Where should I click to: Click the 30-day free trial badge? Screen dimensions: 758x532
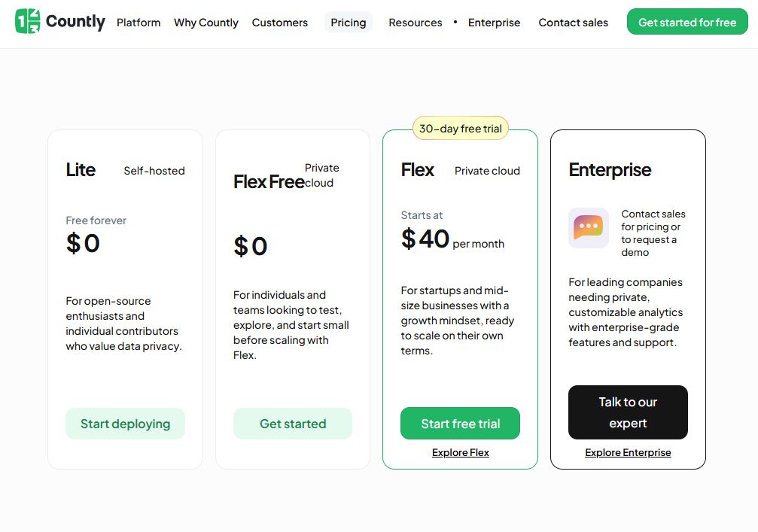(460, 128)
